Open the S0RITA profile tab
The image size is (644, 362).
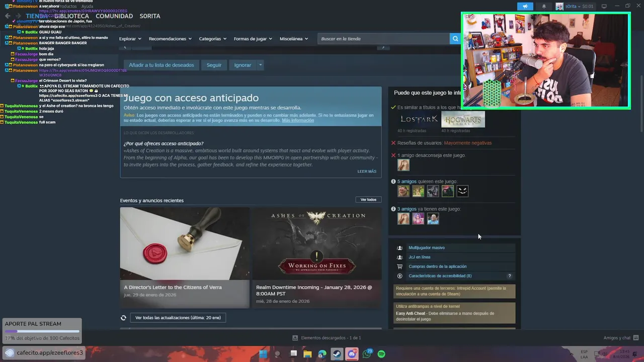click(x=150, y=16)
